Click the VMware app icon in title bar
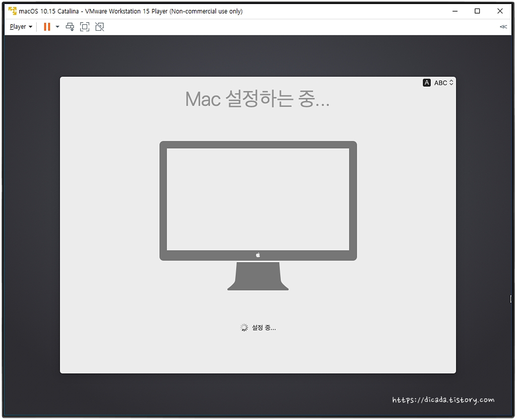Viewport: 517px width, 420px height. pyautogui.click(x=13, y=11)
